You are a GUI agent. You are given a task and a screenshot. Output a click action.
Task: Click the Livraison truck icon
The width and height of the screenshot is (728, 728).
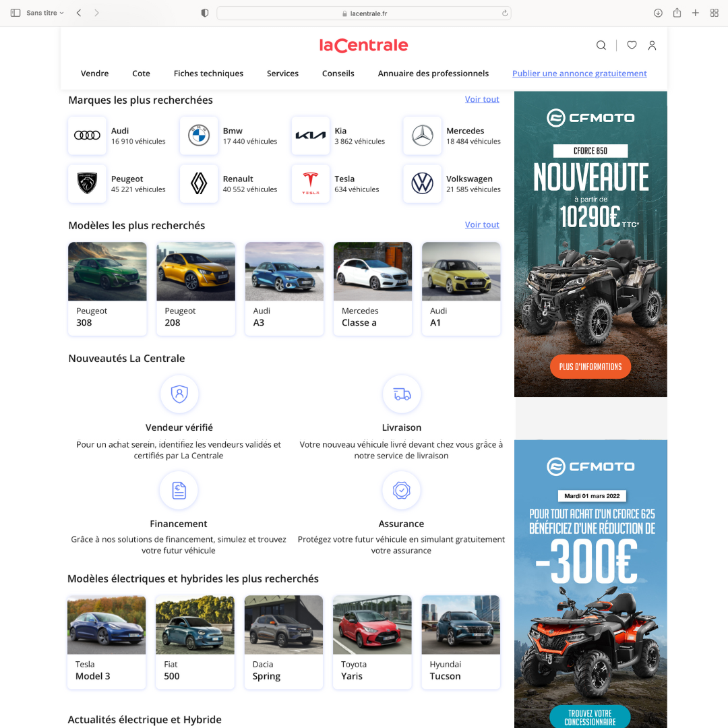pyautogui.click(x=402, y=394)
